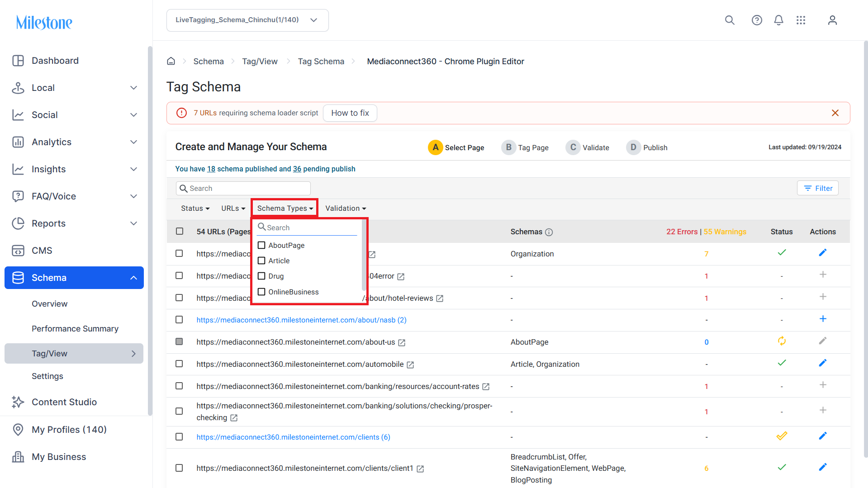Open the 36 pending publish link

297,169
